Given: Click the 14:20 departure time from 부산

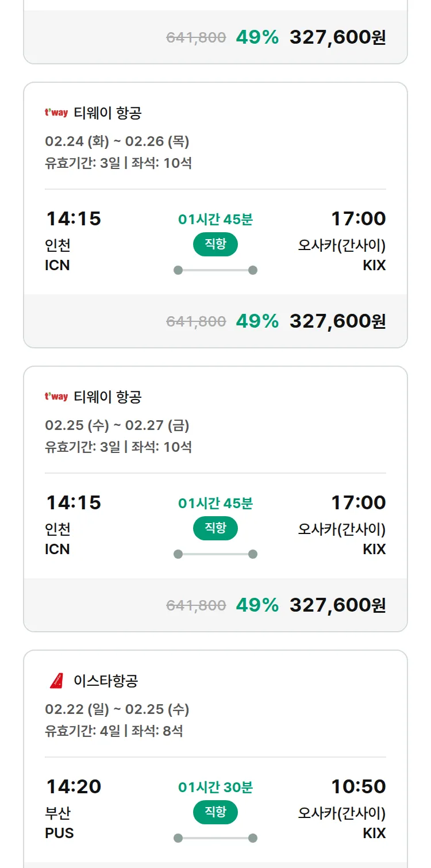Looking at the screenshot, I should [73, 786].
